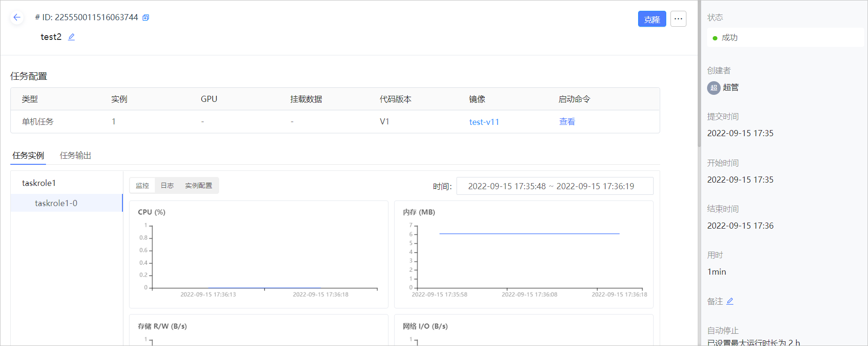Go back using the left arrow icon
The height and width of the screenshot is (346, 868).
tap(17, 17)
